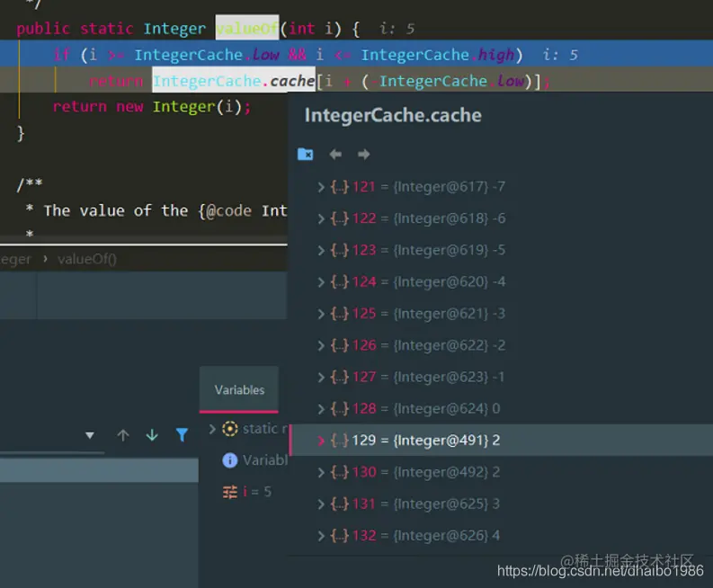
Task: Click the forward arrow in the popup
Action: pos(364,154)
